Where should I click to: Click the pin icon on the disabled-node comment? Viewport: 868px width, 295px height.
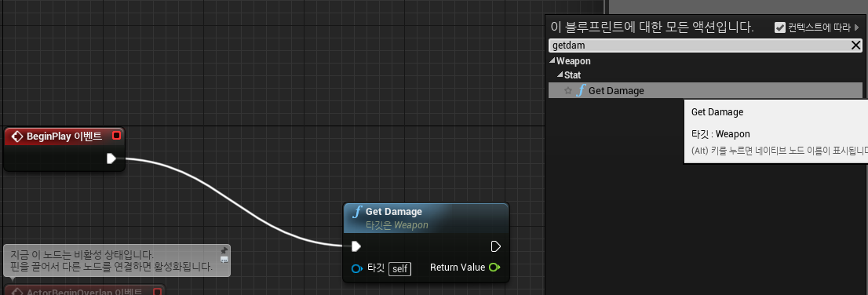[x=224, y=250]
